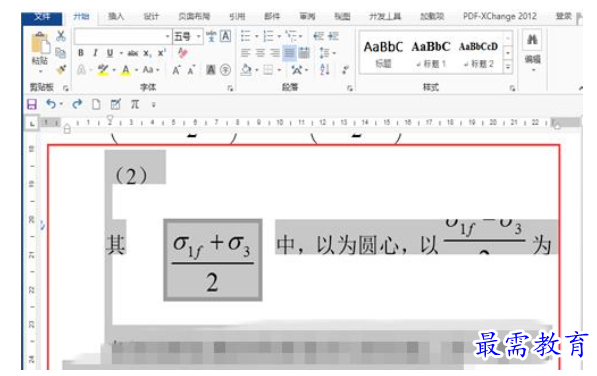Toggle Italic formatting
This screenshot has width=597, height=376.
click(95, 53)
